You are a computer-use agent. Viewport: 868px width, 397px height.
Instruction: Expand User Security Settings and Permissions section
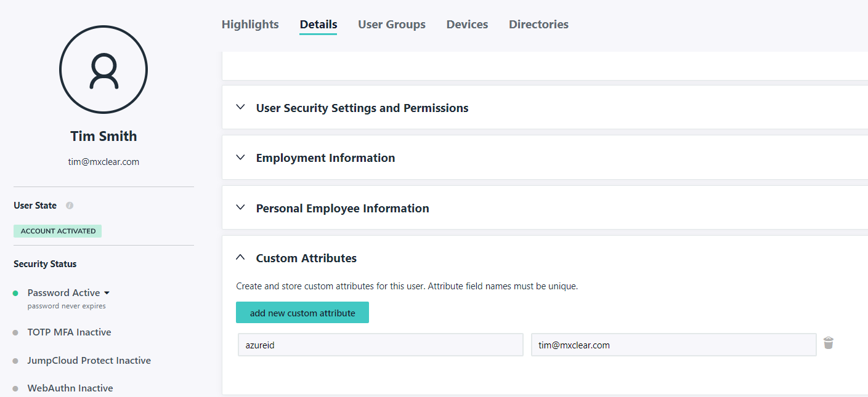(x=241, y=107)
